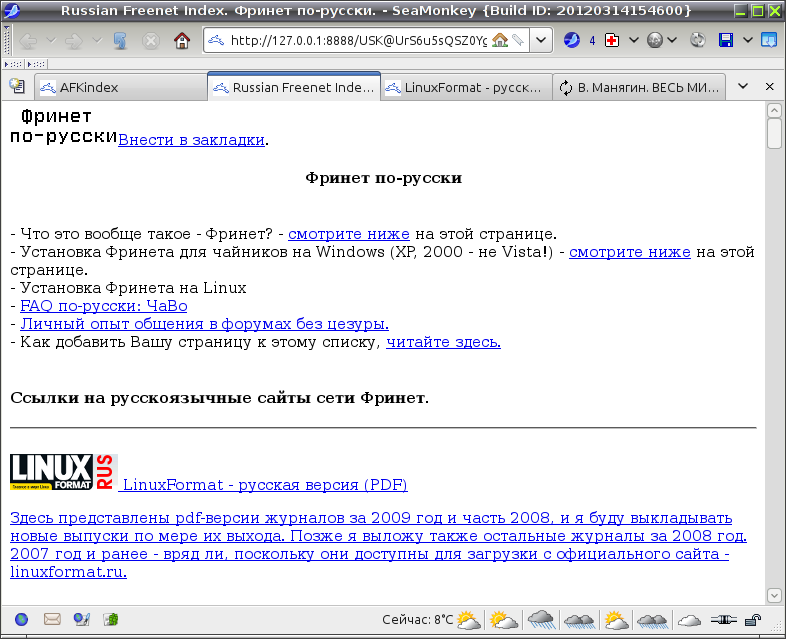Collapse the navigation toolbar grippy
Image resolution: width=786 pixels, height=639 pixels.
coord(7,41)
